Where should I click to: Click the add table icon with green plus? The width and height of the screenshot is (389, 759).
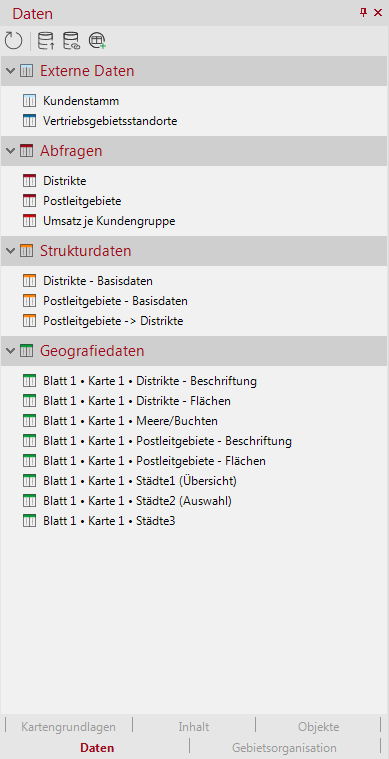point(97,41)
